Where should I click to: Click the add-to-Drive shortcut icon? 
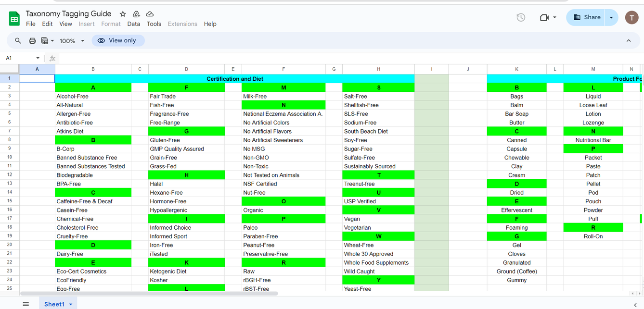pyautogui.click(x=136, y=14)
